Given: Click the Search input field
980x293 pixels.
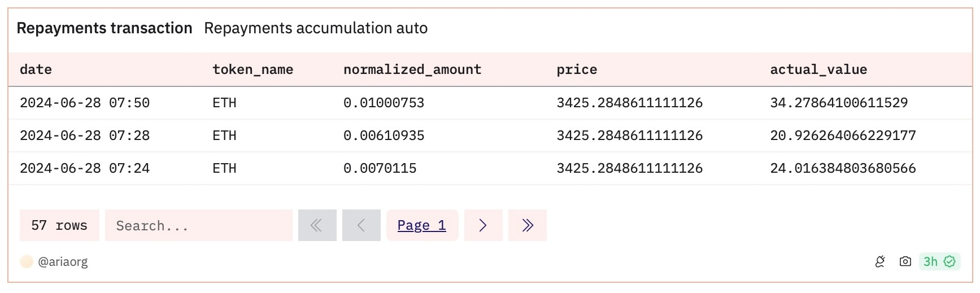Looking at the screenshot, I should [x=198, y=226].
